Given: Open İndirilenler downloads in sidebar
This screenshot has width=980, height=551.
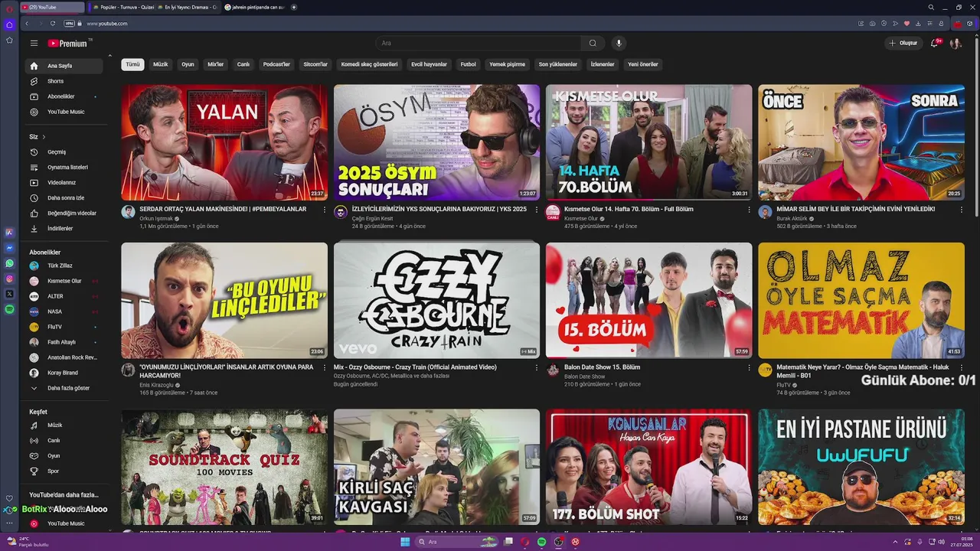Looking at the screenshot, I should (x=64, y=228).
